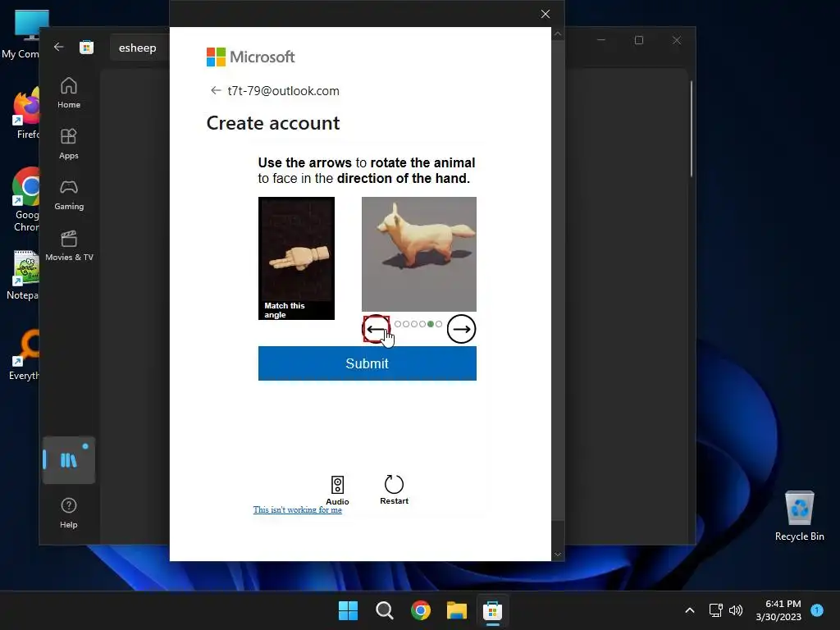Open volume control in system tray

click(x=736, y=610)
